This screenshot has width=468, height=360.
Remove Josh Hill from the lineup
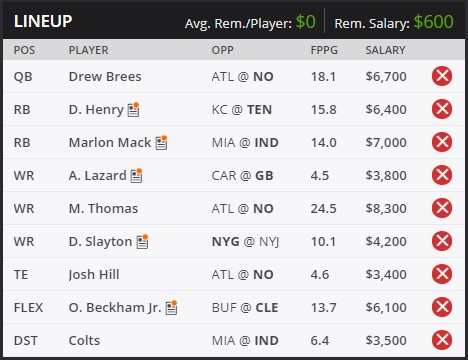[442, 274]
